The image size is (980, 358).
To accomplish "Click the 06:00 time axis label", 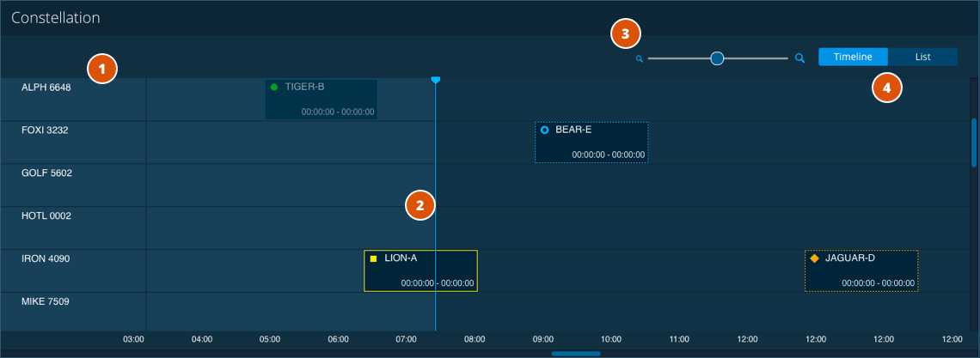I will pos(338,339).
